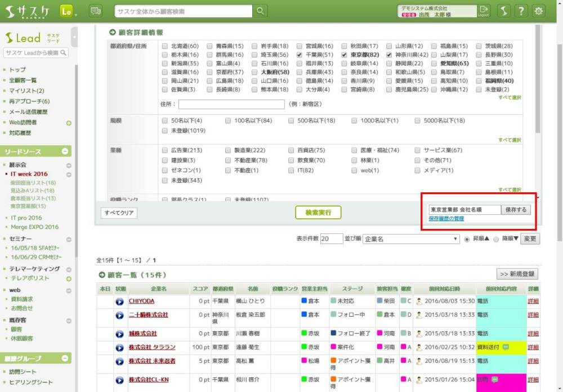Click the Logout icon
563x392 pixels.
coord(484,11)
